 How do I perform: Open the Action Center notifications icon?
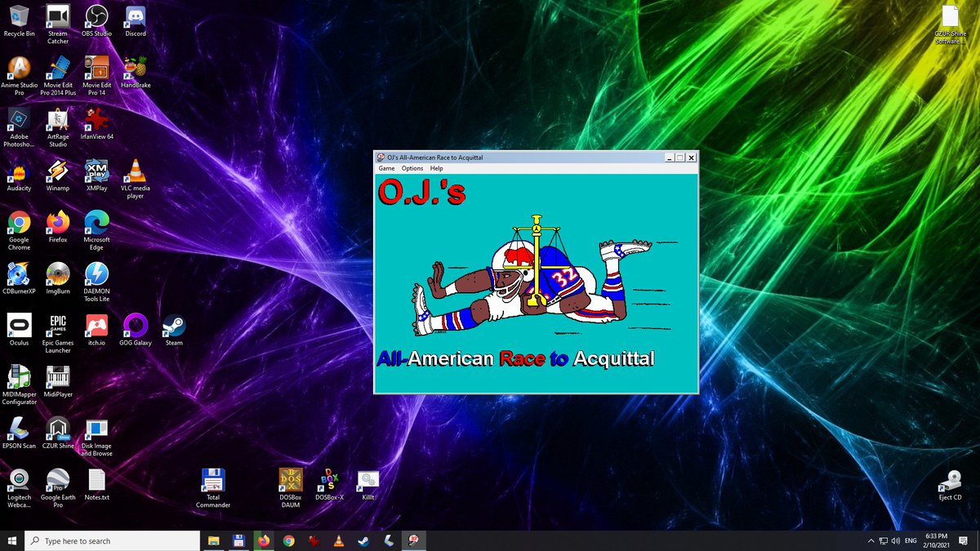point(962,540)
